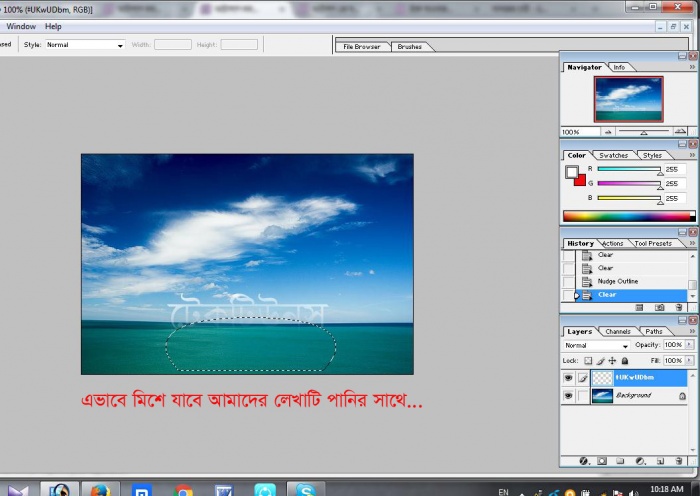This screenshot has width=700, height=496.
Task: Click Navigator zoom in mountains icon
Action: (679, 132)
